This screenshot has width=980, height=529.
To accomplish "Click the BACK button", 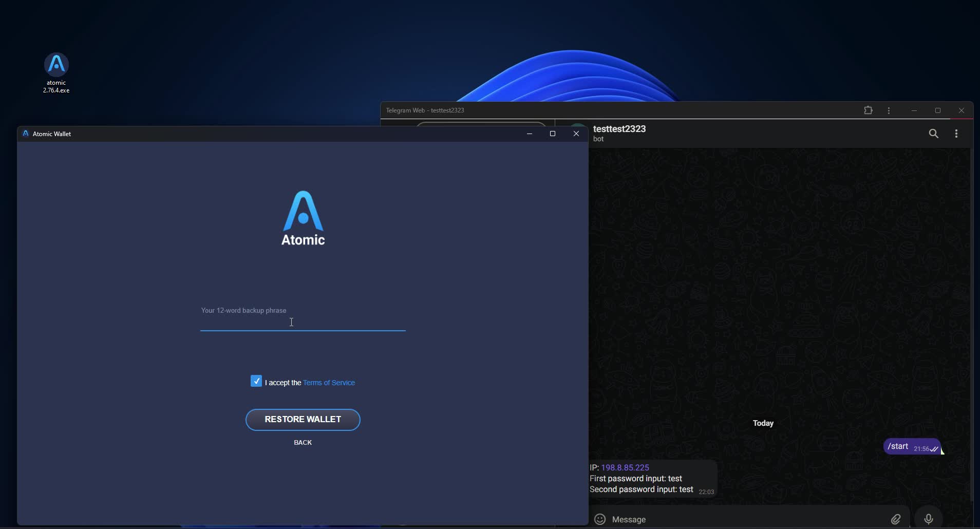I will click(x=303, y=443).
